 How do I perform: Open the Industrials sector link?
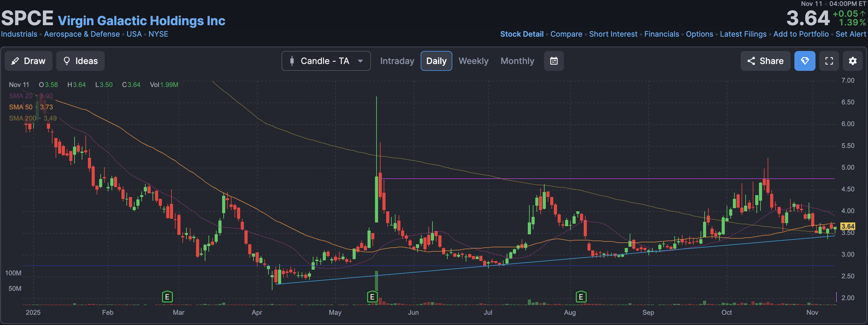pyautogui.click(x=19, y=34)
